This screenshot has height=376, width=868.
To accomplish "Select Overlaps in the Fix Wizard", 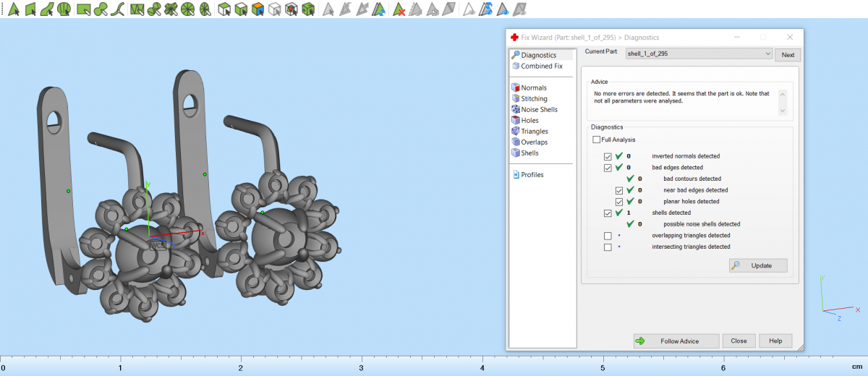I will (x=534, y=142).
